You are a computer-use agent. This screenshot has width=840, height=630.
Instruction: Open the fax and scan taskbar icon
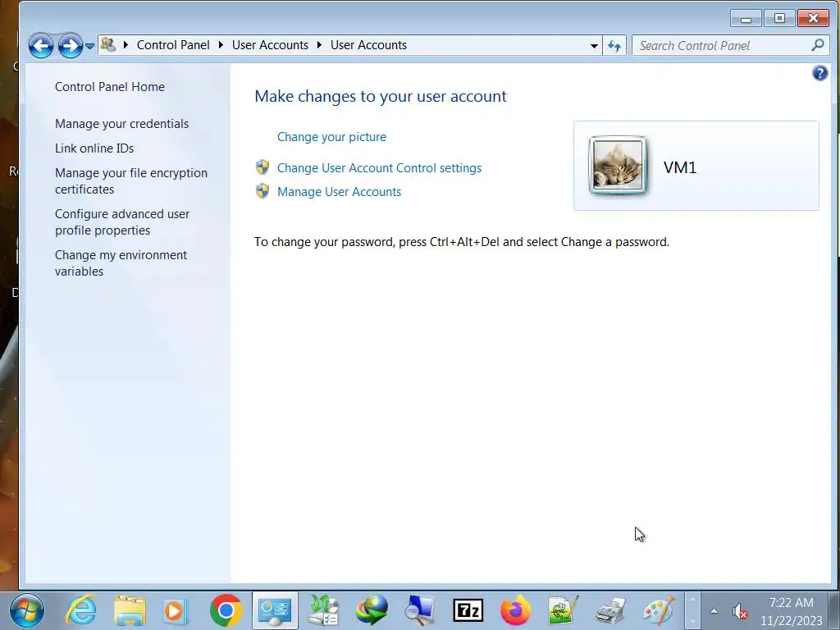tap(611, 610)
